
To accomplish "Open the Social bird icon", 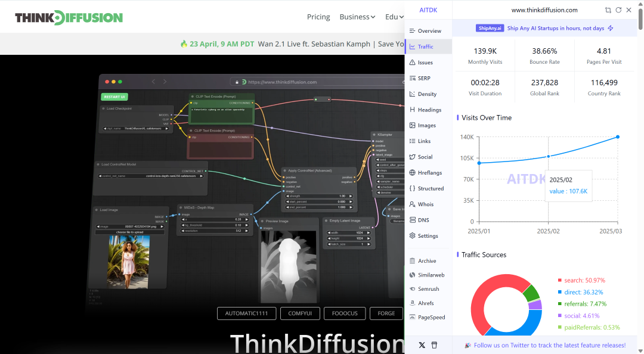I will coord(412,157).
